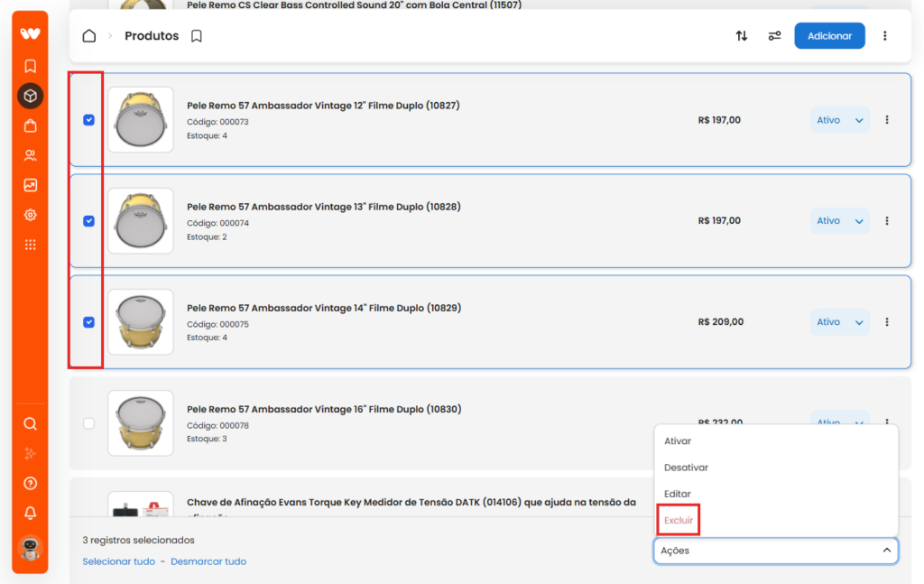Uncheck the Vintage 12" product checkbox
Image resolution: width=924 pixels, height=584 pixels.
[89, 120]
